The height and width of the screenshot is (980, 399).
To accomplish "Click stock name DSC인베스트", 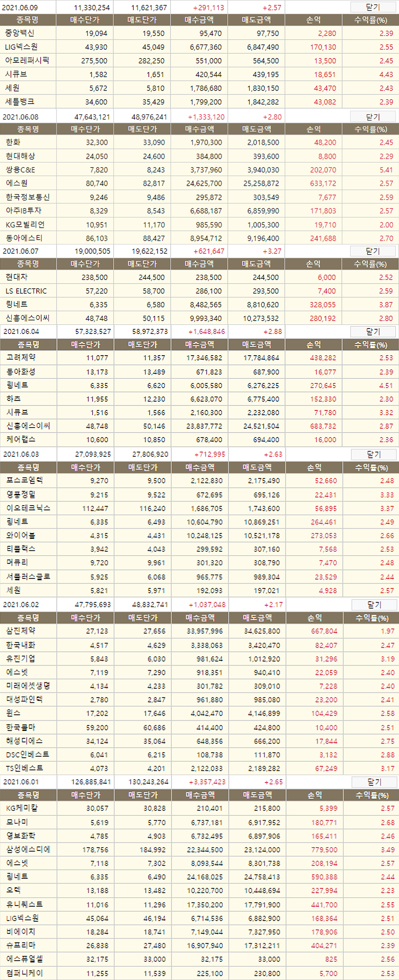I will point(28,754).
